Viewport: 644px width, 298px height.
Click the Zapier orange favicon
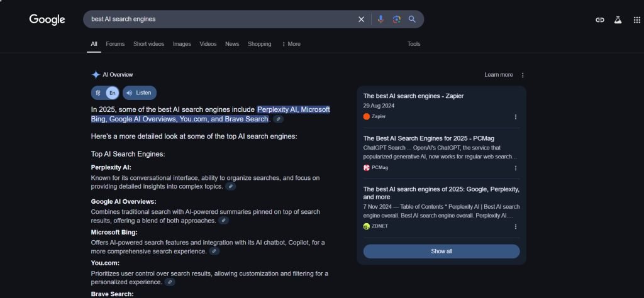(367, 116)
